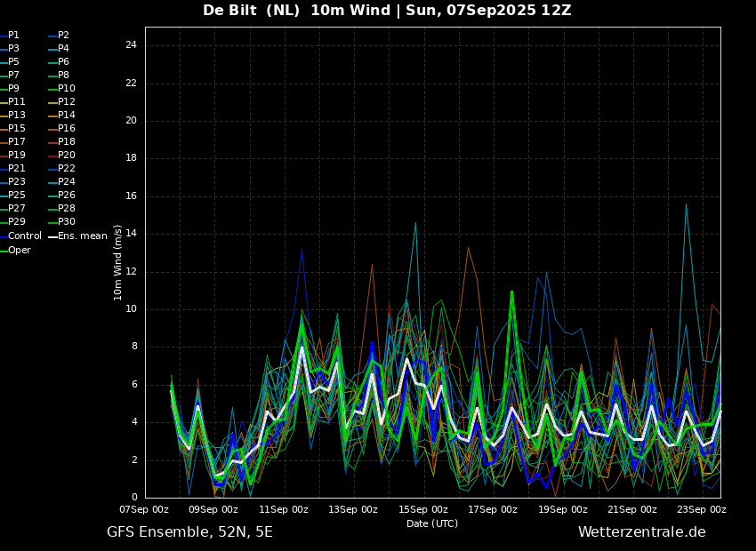Click the 19Sep 00z axis label
756x551 pixels.
(x=562, y=509)
